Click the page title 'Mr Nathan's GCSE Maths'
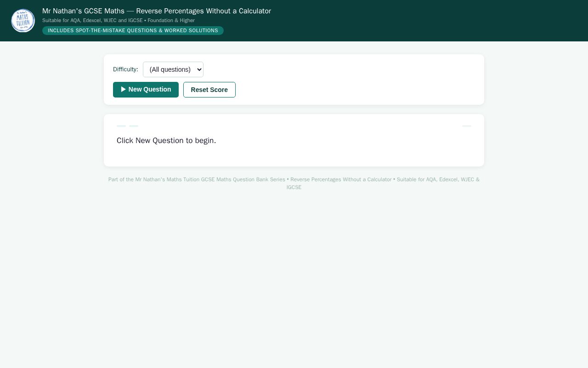The width and height of the screenshot is (588, 368). (x=83, y=11)
